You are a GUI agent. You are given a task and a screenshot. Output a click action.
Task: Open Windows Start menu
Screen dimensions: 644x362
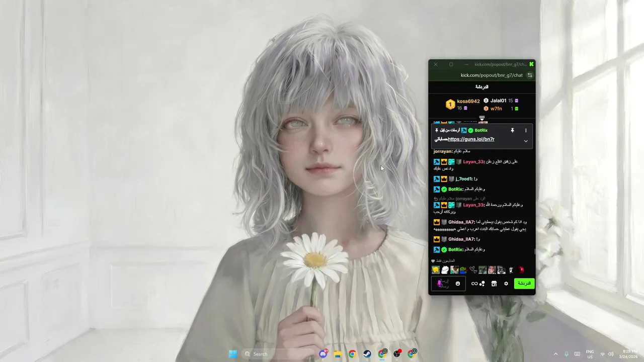[x=233, y=354]
